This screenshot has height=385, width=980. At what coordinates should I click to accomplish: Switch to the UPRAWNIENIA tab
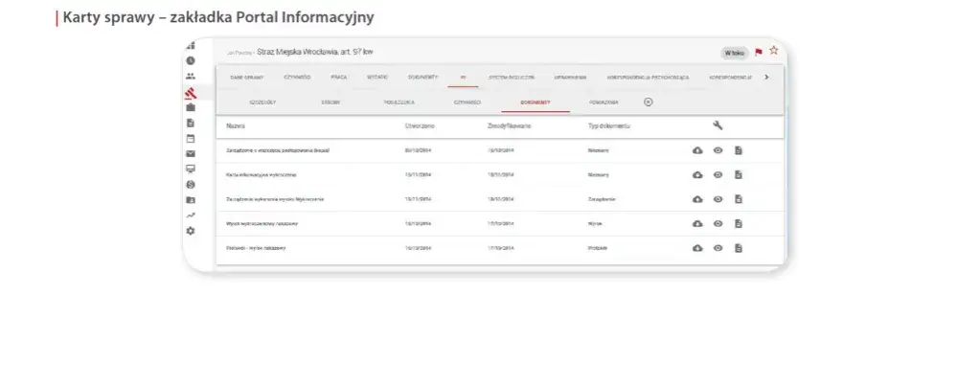(x=570, y=78)
